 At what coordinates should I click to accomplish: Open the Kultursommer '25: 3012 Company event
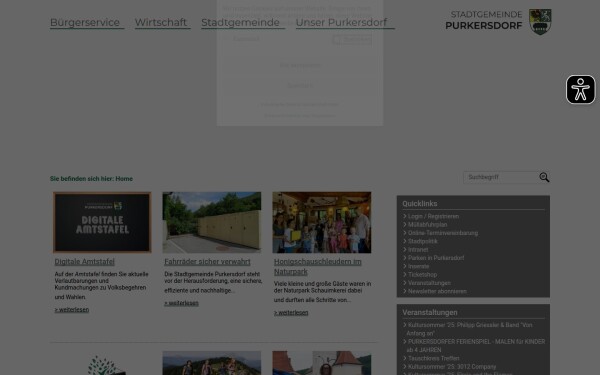tap(451, 367)
